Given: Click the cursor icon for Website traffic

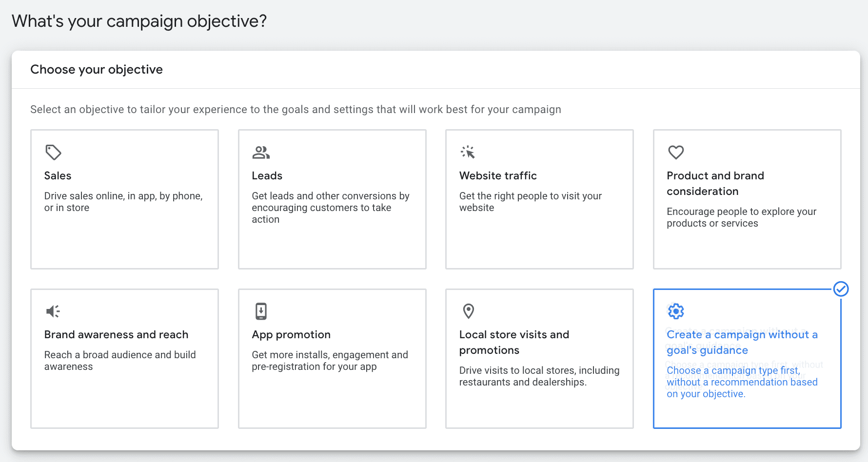Looking at the screenshot, I should point(468,153).
